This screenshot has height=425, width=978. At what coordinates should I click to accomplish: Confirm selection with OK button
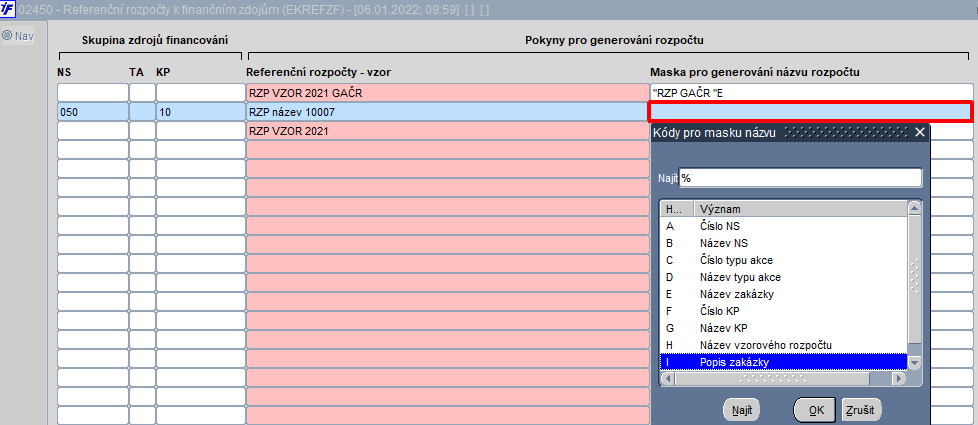816,410
